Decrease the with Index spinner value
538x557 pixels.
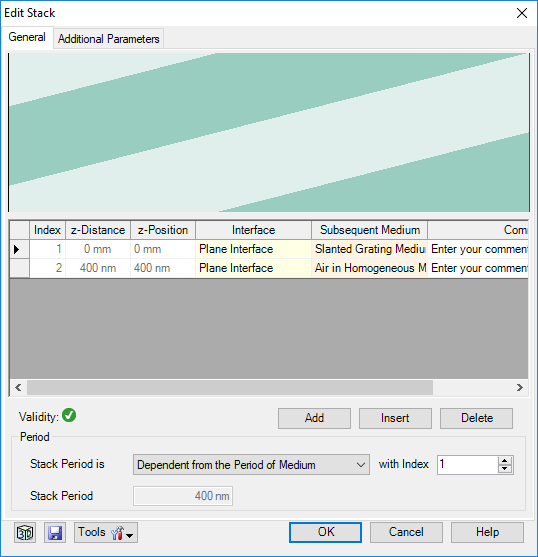(x=505, y=469)
